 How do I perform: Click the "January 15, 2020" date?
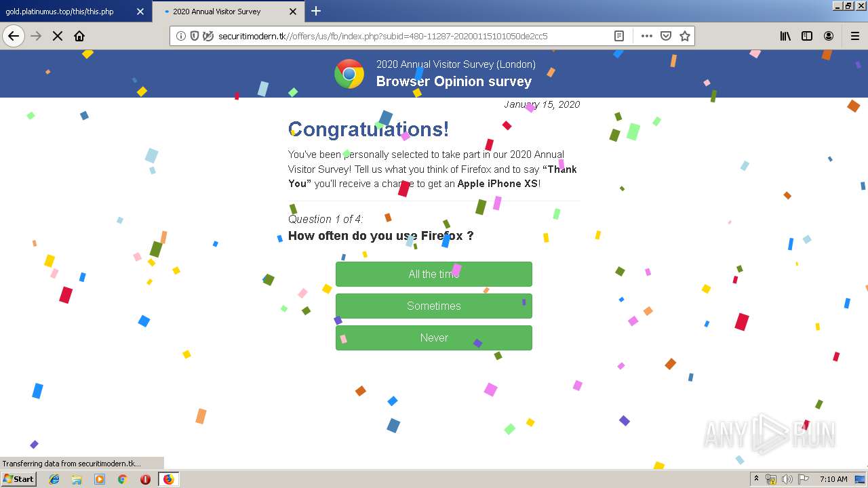[x=542, y=104]
